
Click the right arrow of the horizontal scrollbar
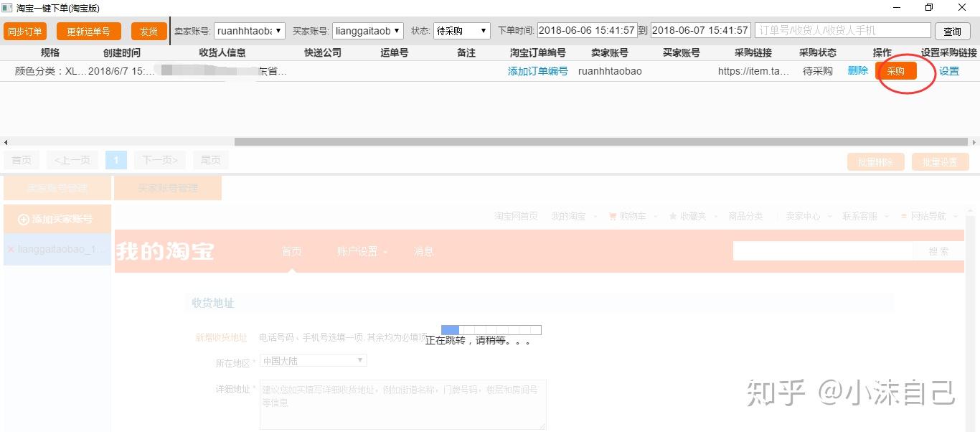974,142
